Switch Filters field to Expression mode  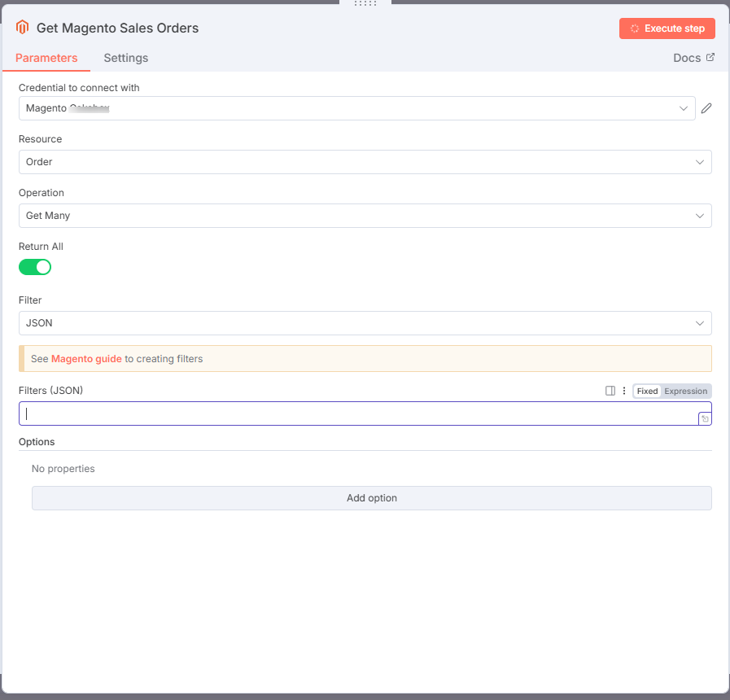(685, 392)
